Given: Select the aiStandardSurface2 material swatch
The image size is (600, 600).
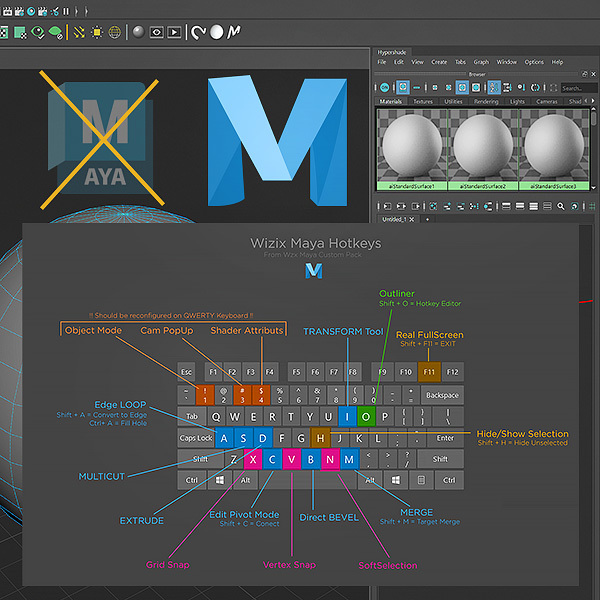Looking at the screenshot, I should tap(483, 150).
